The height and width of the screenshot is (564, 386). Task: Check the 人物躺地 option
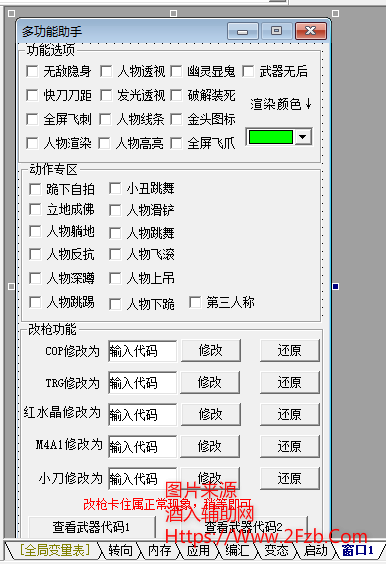pyautogui.click(x=35, y=231)
